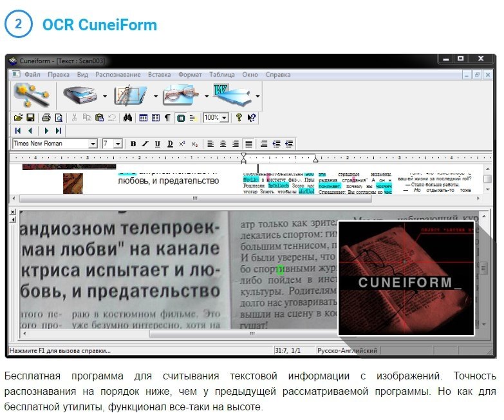Open the Файл menu

click(x=32, y=74)
